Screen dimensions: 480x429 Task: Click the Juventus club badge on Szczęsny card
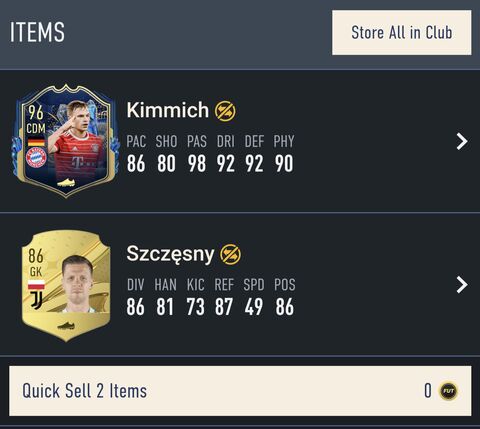tap(36, 300)
